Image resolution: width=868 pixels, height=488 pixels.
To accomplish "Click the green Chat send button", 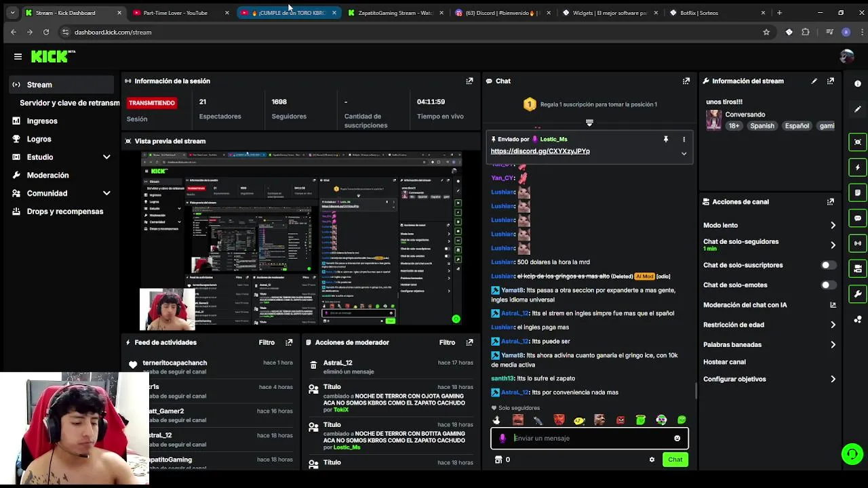I will coord(675,460).
